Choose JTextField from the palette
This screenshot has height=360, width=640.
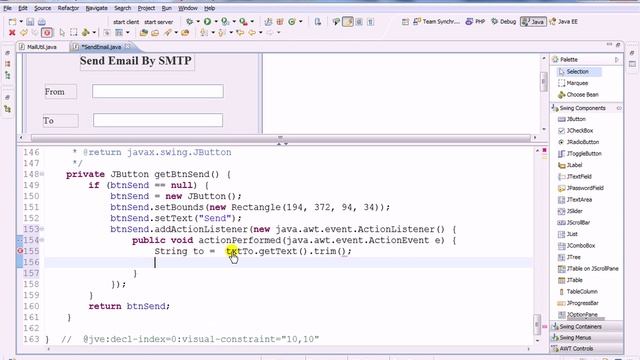pyautogui.click(x=575, y=177)
